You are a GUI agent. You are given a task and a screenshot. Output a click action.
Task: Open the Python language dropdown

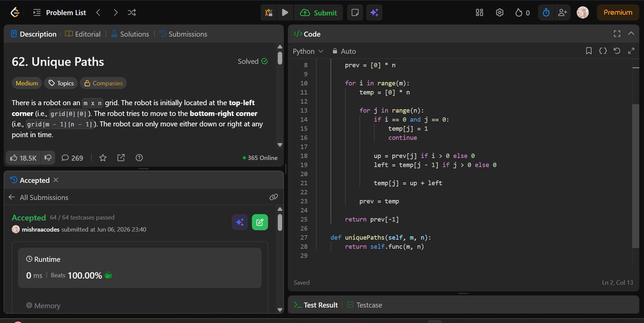click(x=308, y=51)
